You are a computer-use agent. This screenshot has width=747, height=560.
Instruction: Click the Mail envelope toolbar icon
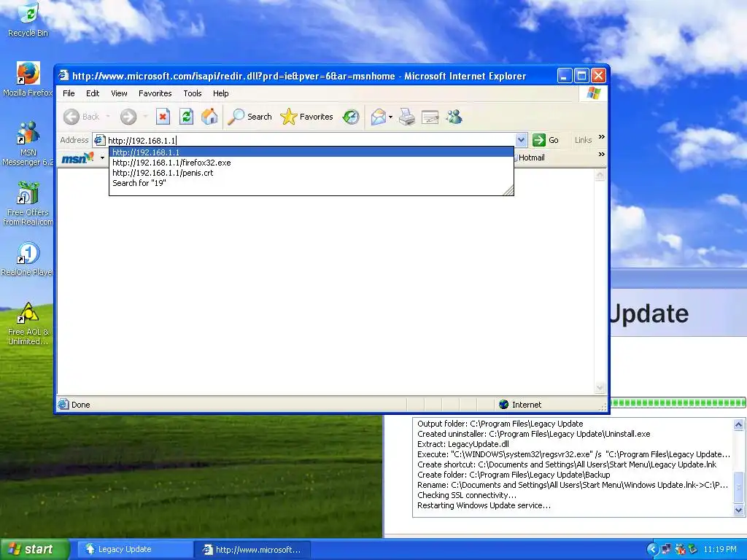pyautogui.click(x=379, y=117)
